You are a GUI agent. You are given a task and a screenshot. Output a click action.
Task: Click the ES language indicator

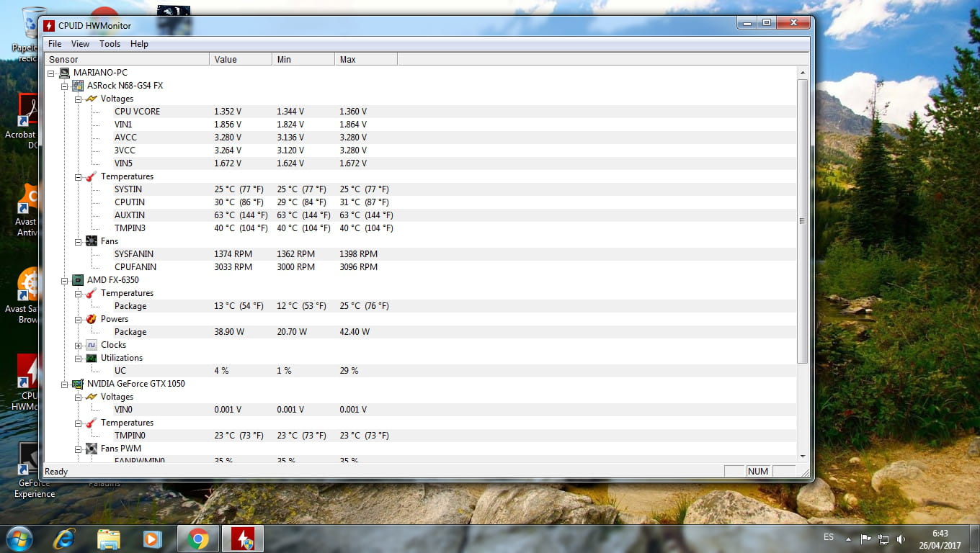829,537
